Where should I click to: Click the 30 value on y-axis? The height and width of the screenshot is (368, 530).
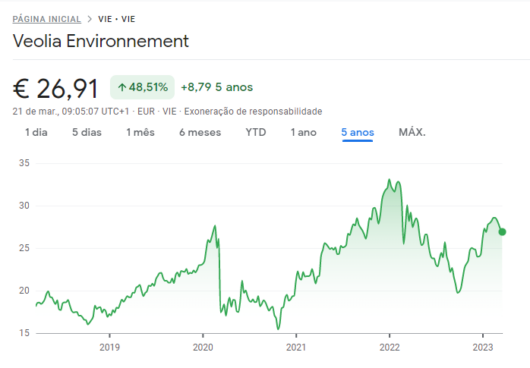coord(24,206)
